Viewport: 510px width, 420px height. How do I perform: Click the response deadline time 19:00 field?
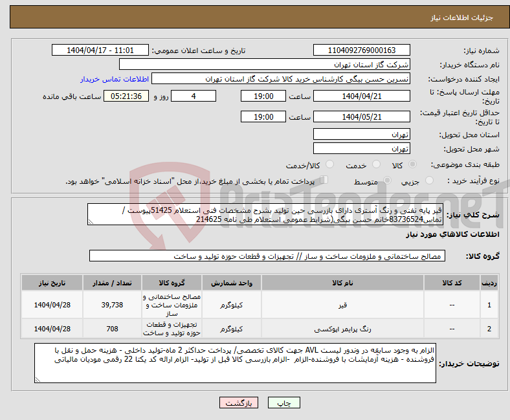(263, 96)
